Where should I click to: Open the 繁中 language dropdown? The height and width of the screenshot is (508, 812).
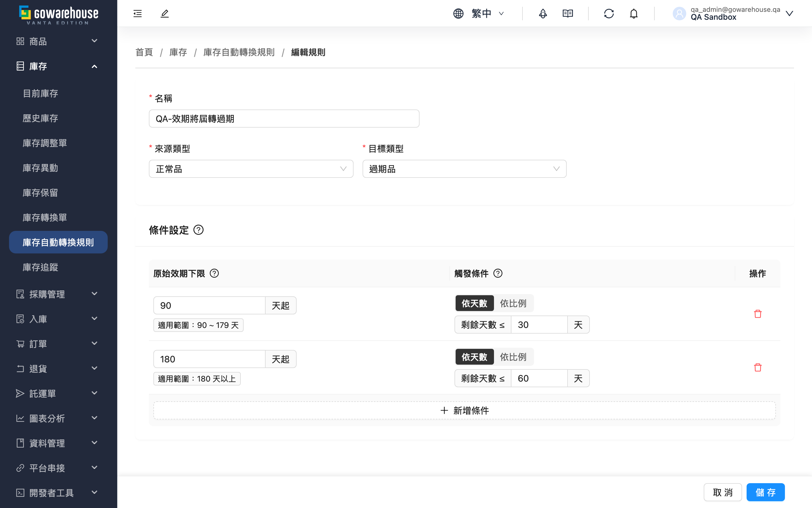point(487,14)
